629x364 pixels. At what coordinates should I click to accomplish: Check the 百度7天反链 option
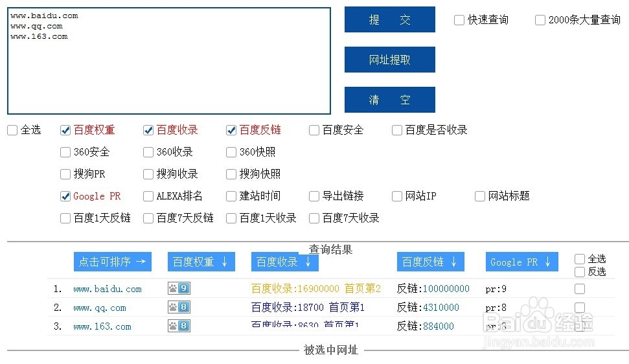coord(148,218)
